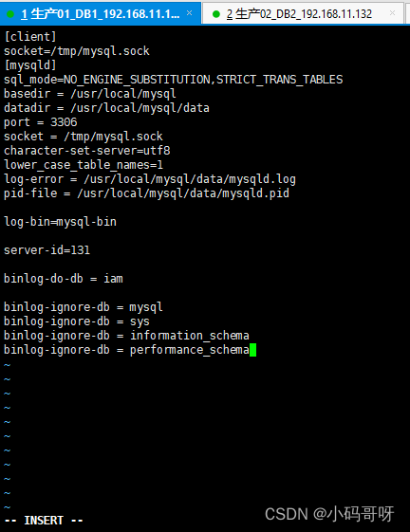Click the character-set-server=utf8 line
The height and width of the screenshot is (532, 410).
[87, 151]
